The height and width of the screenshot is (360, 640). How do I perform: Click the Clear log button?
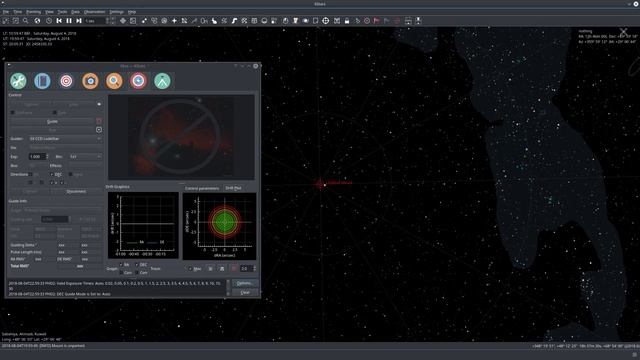point(245,292)
